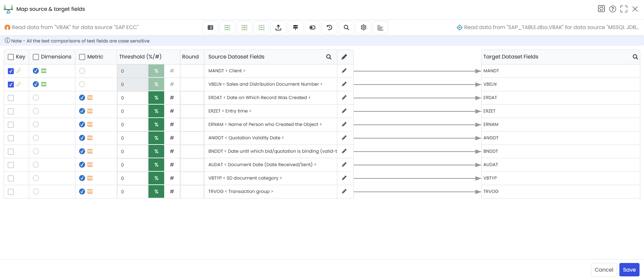Open the BNDDT Date until which bid/quotation dropdown

coord(271,151)
